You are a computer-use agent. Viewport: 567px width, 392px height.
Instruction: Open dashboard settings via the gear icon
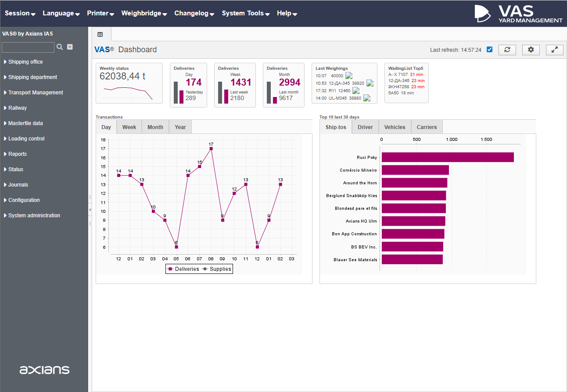coord(531,50)
